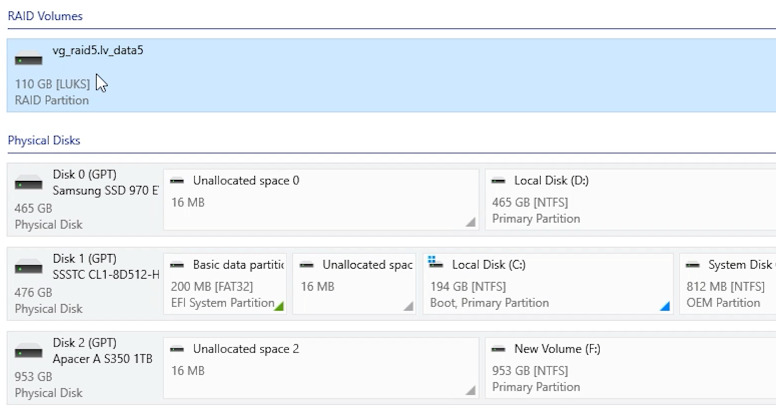Viewport: 776px width, 414px height.
Task: Click the vg_raid5.lv_data5 volume name
Action: click(98, 50)
